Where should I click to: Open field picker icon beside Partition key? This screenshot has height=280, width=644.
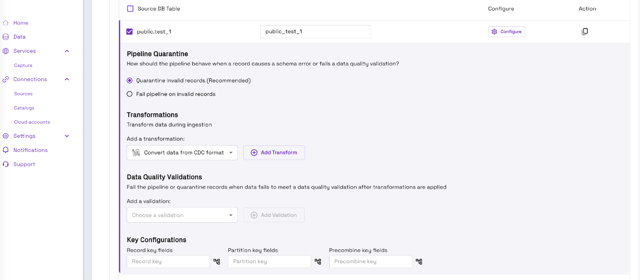click(x=318, y=261)
